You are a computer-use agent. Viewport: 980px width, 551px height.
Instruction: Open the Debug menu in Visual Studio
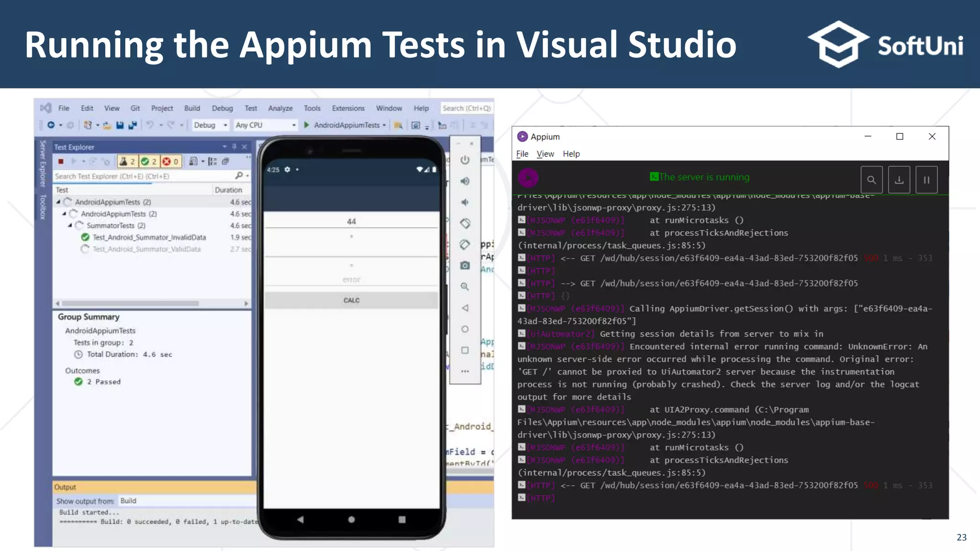pyautogui.click(x=223, y=108)
